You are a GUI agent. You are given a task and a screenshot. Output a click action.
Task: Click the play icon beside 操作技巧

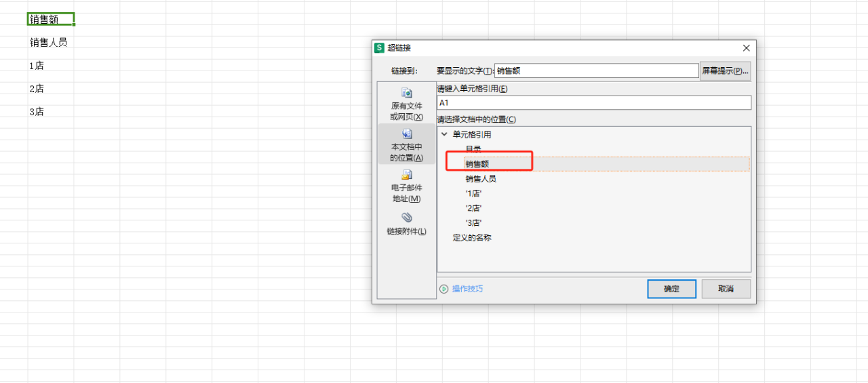(x=444, y=289)
